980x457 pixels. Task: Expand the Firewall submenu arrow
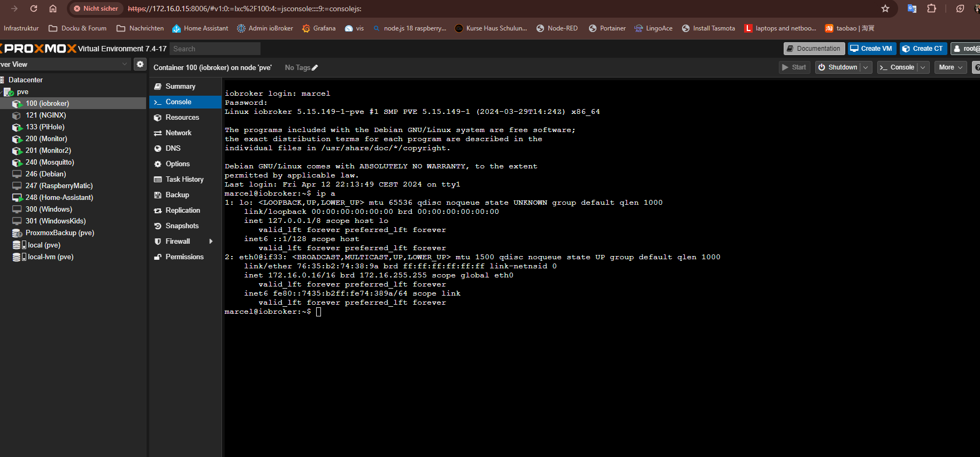[211, 241]
